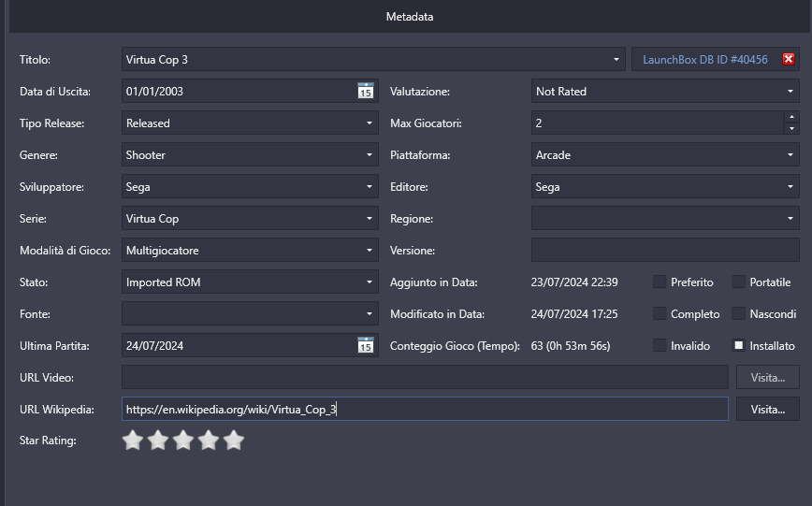Click into the URL Wikipedia field
812x506 pixels.
click(x=425, y=409)
